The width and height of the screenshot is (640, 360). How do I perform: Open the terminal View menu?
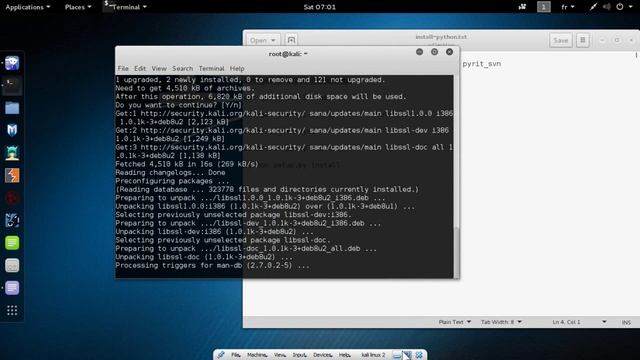[x=159, y=69]
